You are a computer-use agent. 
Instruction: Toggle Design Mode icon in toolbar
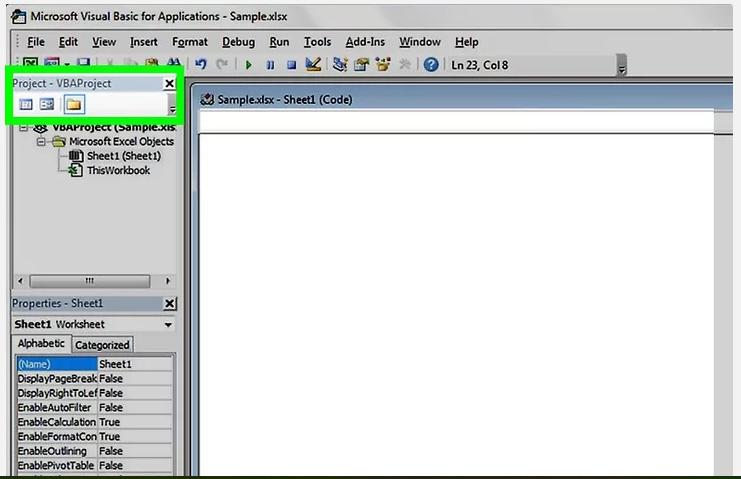[x=313, y=65]
